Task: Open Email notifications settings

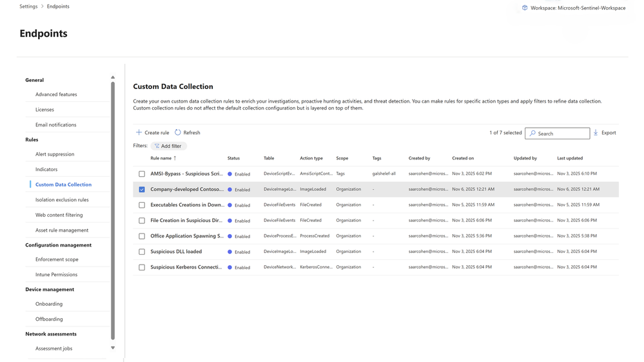Action: [56, 125]
